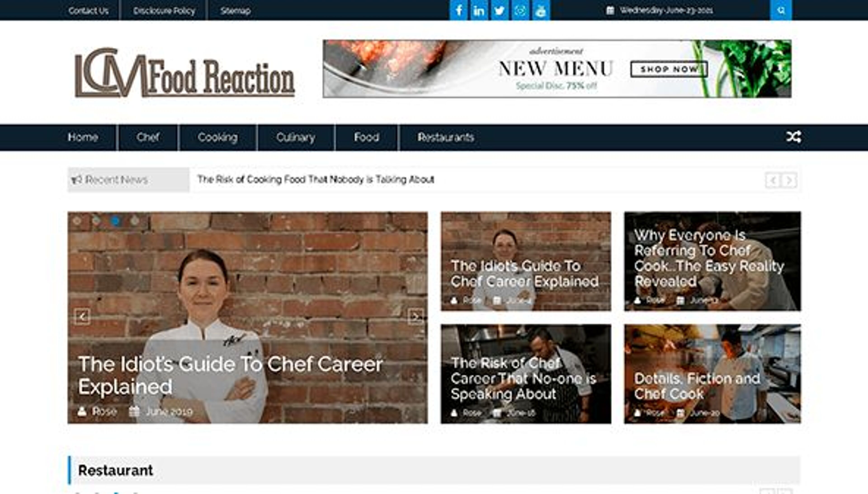The width and height of the screenshot is (868, 494).
Task: Click the LinkedIn icon in top bar
Action: point(479,10)
